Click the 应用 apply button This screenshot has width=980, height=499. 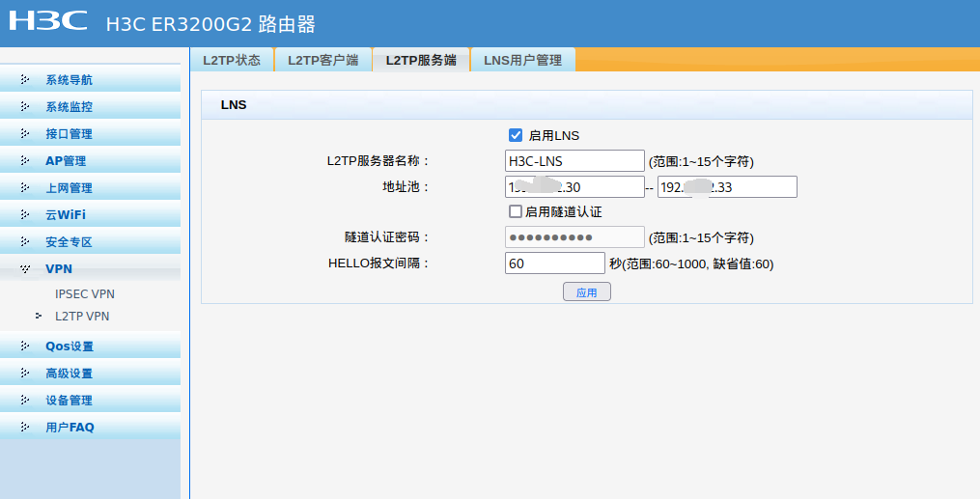pyautogui.click(x=587, y=291)
